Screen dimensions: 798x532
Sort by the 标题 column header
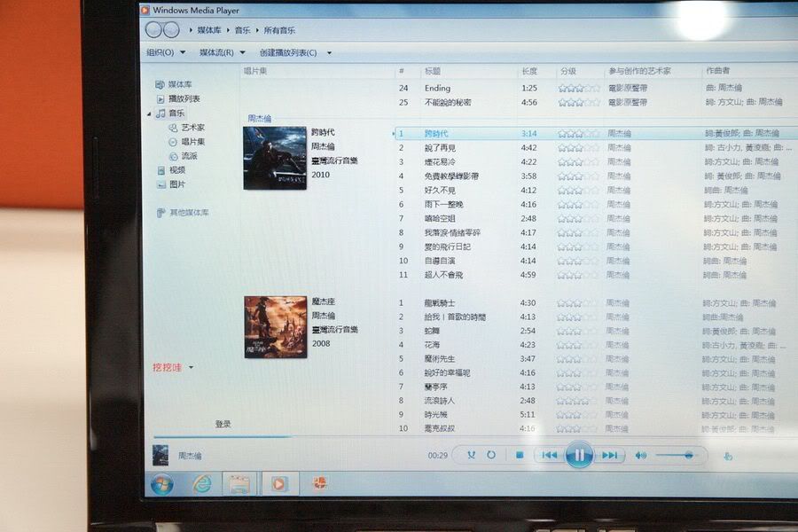[x=433, y=71]
